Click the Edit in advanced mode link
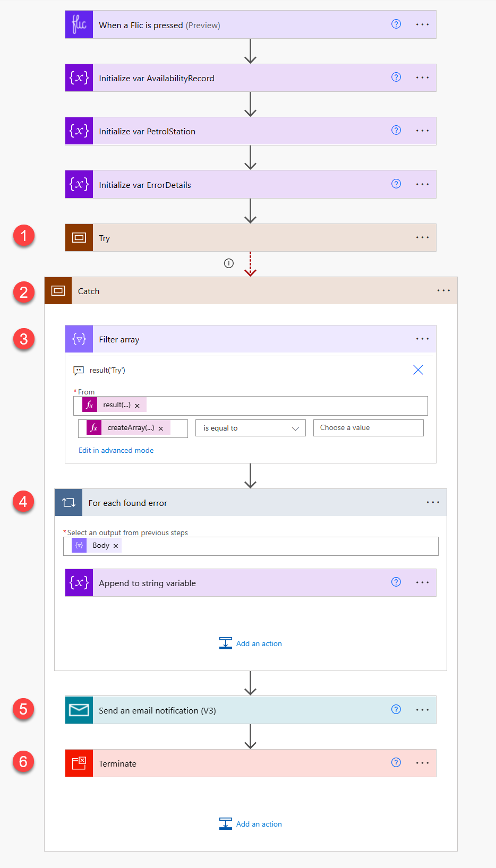496x868 pixels. pyautogui.click(x=116, y=450)
